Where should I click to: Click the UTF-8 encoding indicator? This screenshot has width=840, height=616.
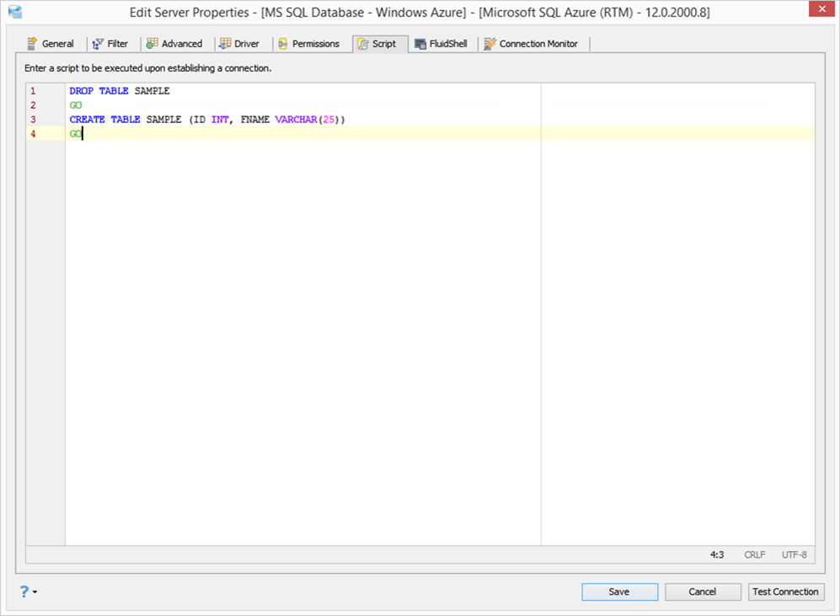point(794,555)
